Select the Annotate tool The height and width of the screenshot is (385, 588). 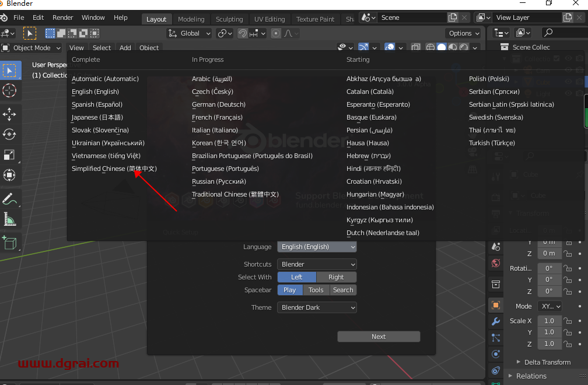[x=9, y=199]
